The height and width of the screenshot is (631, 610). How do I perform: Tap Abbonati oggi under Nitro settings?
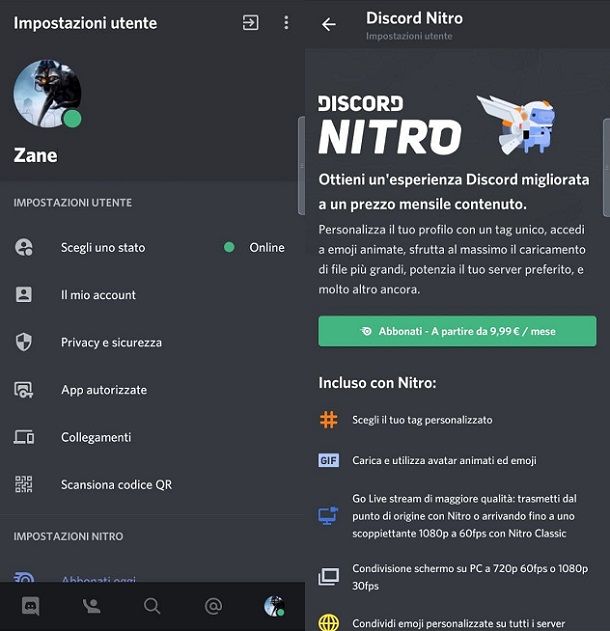click(x=99, y=579)
